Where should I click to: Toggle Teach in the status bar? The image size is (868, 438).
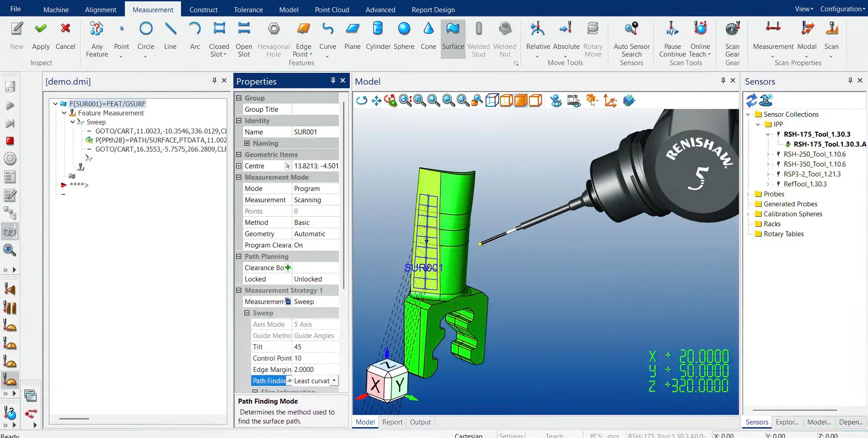click(554, 435)
